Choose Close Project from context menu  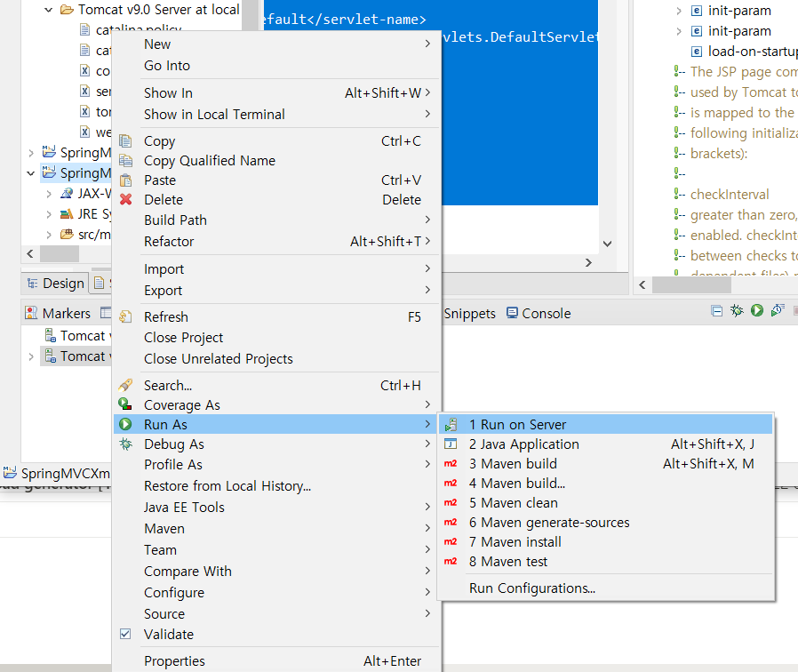(277, 338)
